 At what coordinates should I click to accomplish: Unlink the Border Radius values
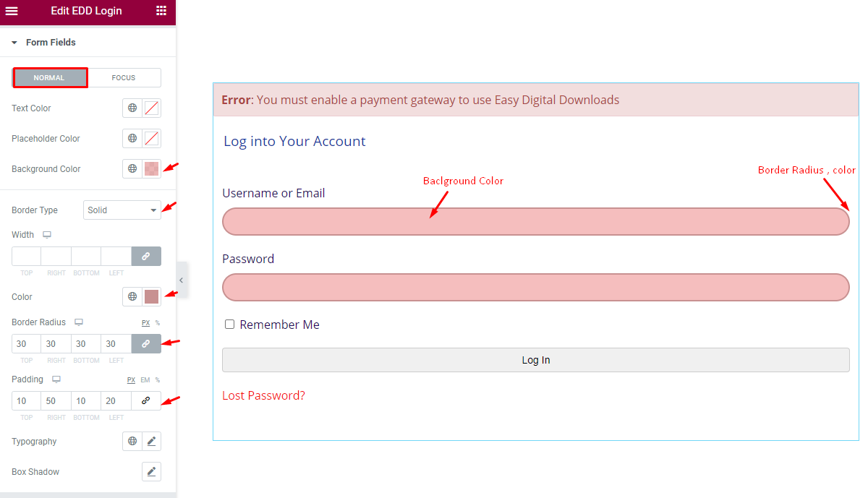(145, 343)
